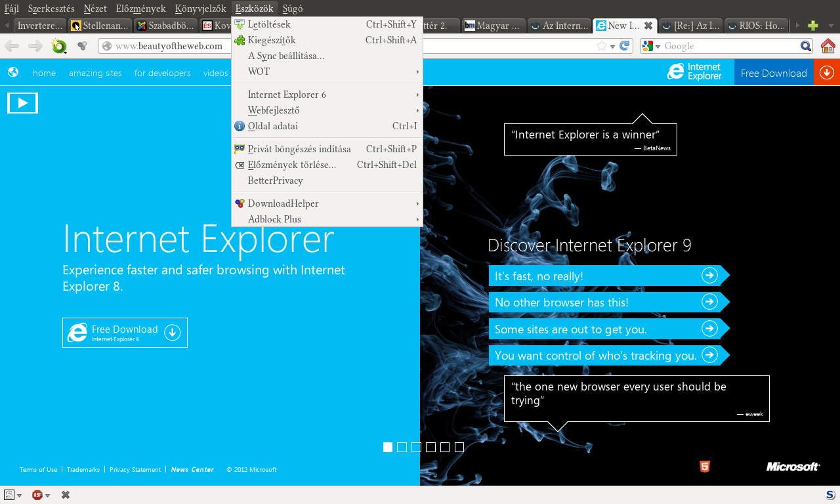Image resolution: width=840 pixels, height=504 pixels.
Task: Select the second slide indicator square
Action: (402, 447)
